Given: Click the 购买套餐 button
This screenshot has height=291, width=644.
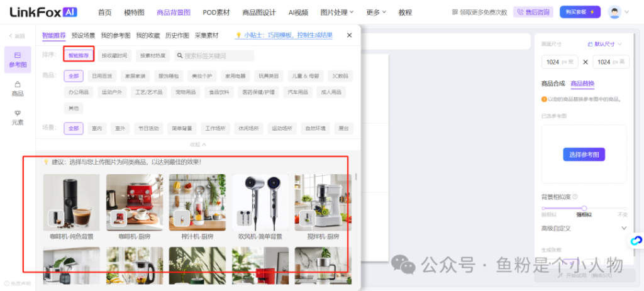Looking at the screenshot, I should coord(580,12).
